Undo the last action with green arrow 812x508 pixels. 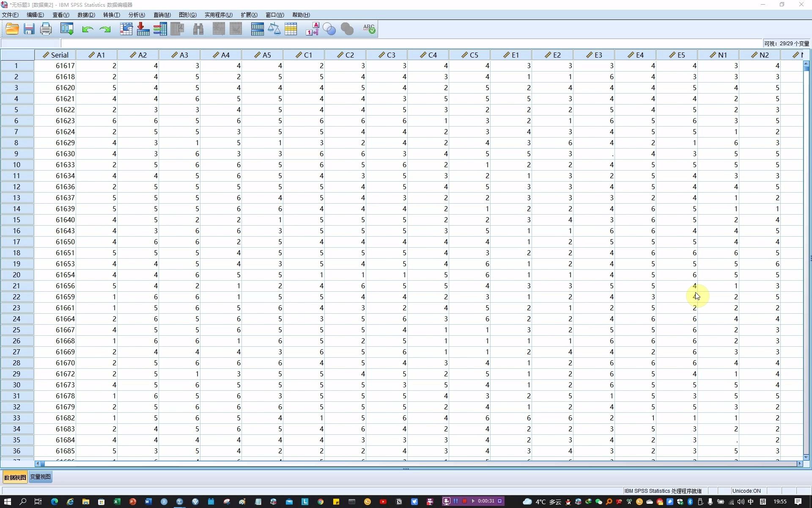[88, 29]
